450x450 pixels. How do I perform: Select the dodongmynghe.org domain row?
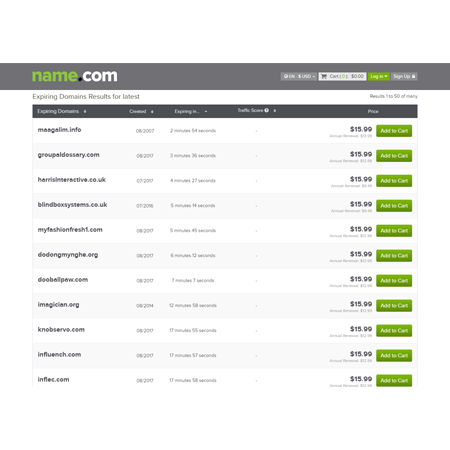pyautogui.click(x=225, y=256)
